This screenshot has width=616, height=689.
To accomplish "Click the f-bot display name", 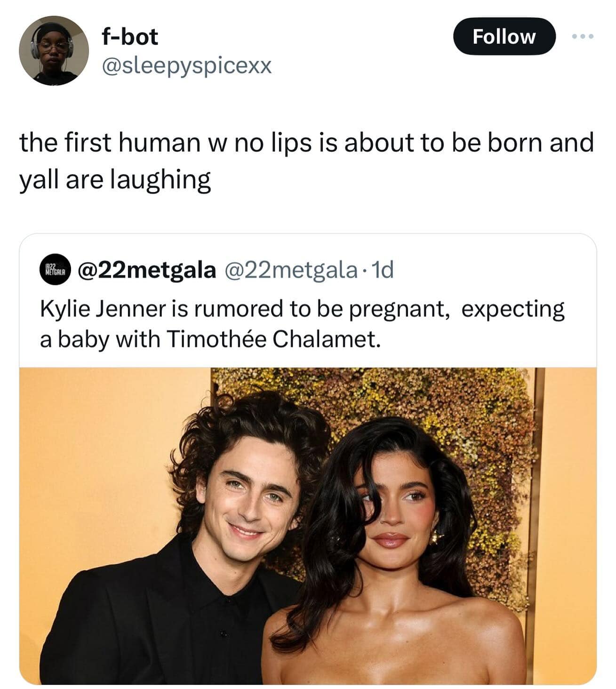I will click(x=130, y=36).
